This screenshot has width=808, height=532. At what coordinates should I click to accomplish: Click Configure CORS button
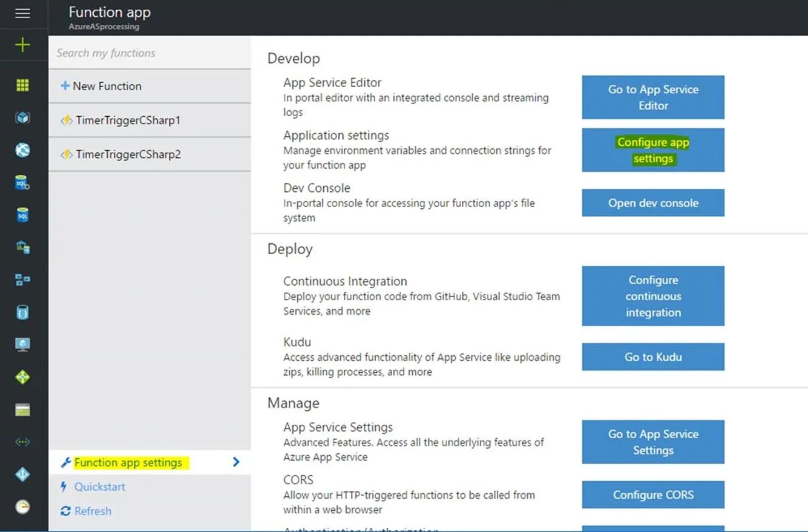[653, 494]
